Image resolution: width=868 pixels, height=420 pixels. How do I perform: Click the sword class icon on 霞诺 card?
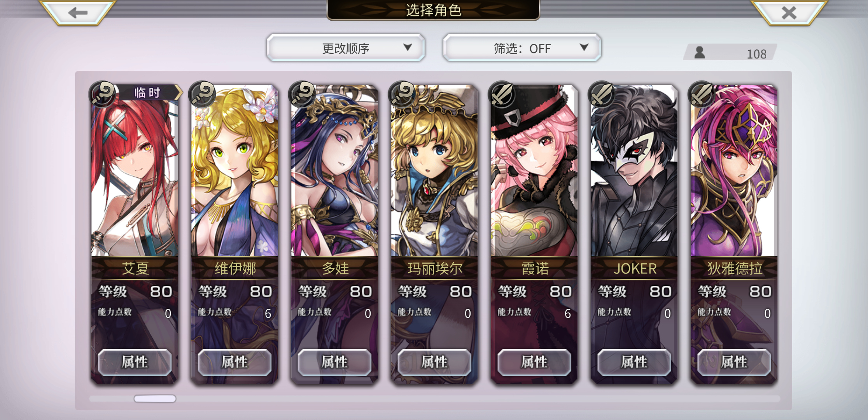(502, 94)
